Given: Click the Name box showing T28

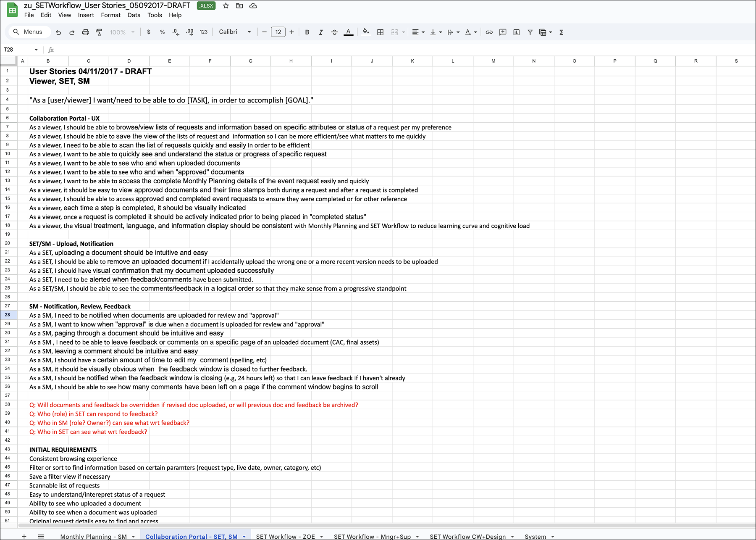Looking at the screenshot, I should point(21,50).
